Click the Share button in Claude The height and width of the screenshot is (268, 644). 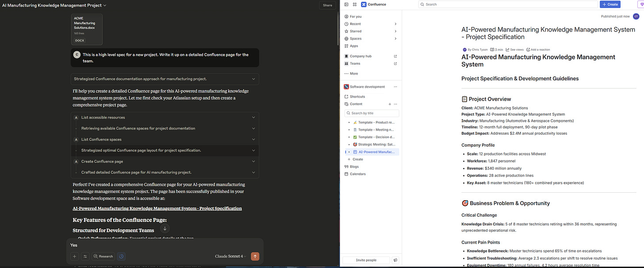coord(327,5)
